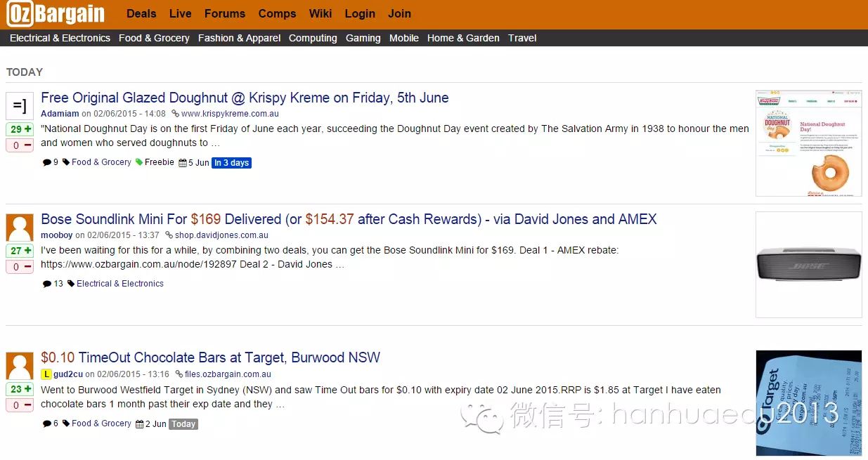Visit user mooboy's profile
Screen dimensions: 868x460
click(57, 235)
